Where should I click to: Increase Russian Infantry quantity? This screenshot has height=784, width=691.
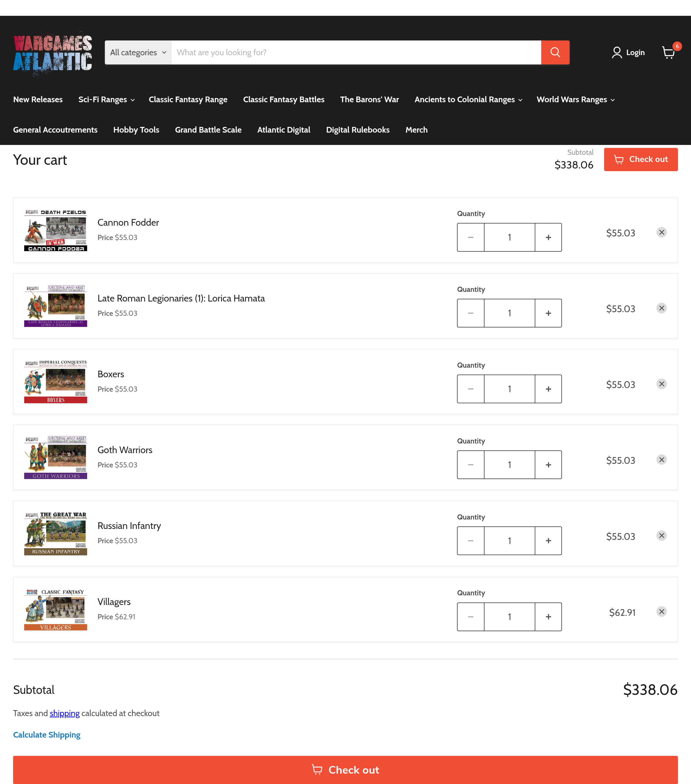548,541
